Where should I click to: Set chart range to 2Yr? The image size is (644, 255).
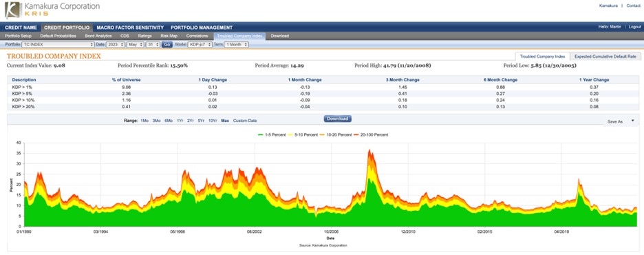[x=191, y=121]
